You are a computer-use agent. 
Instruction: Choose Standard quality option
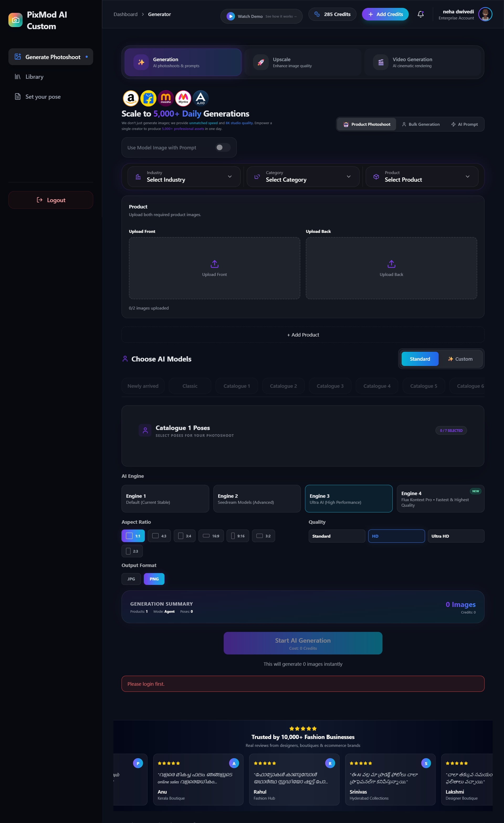(337, 536)
